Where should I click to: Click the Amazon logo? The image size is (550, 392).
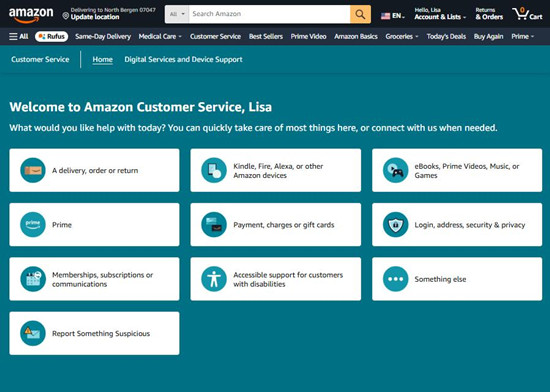(x=31, y=15)
